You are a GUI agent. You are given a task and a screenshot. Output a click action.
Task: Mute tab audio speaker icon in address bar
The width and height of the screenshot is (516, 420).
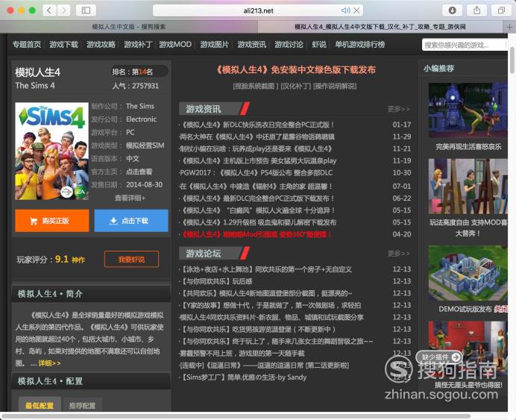point(345,10)
